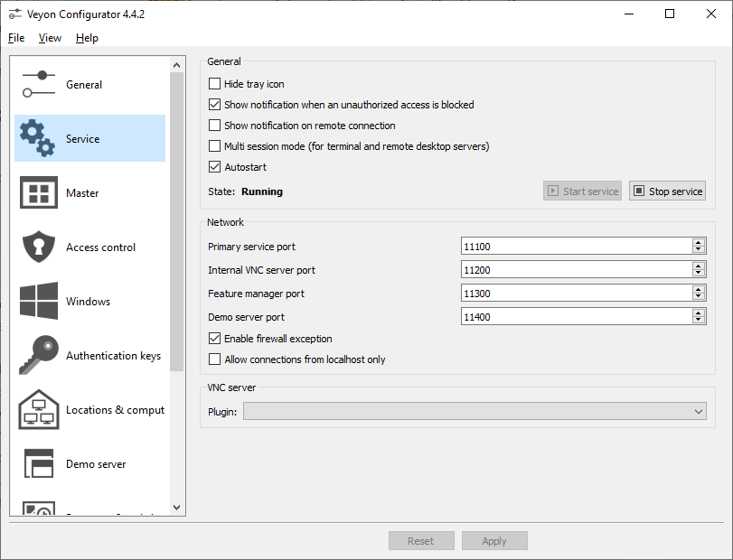Select the Windows logo icon
The image size is (733, 560).
click(39, 301)
